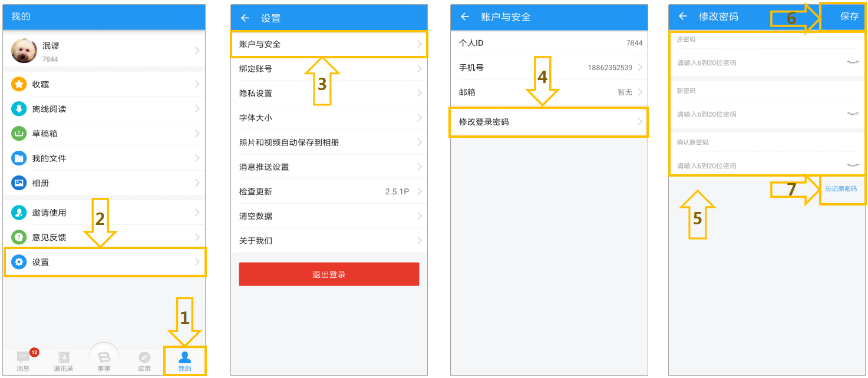Open the 草稿箱 green icon

[19, 134]
